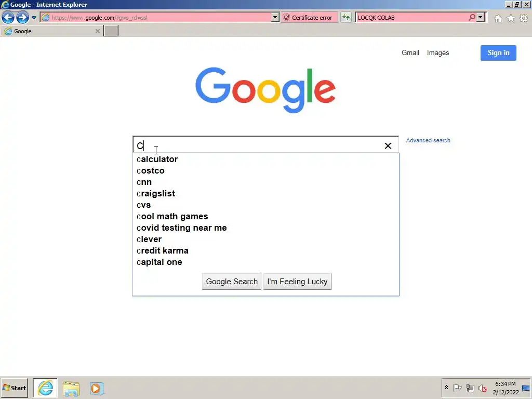Focus the LOCQK COLAB search box
This screenshot has height=399, width=532.
412,17
